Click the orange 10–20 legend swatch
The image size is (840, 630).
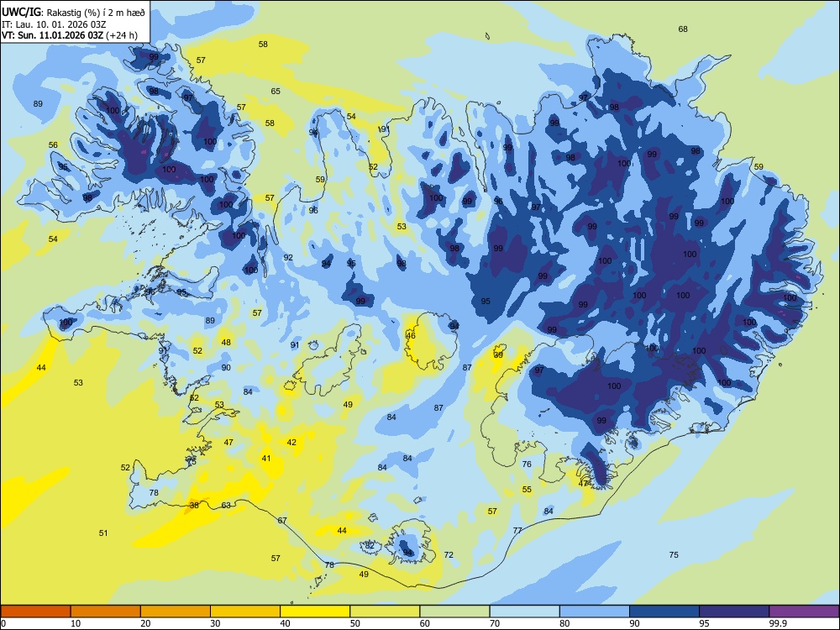pos(106,612)
